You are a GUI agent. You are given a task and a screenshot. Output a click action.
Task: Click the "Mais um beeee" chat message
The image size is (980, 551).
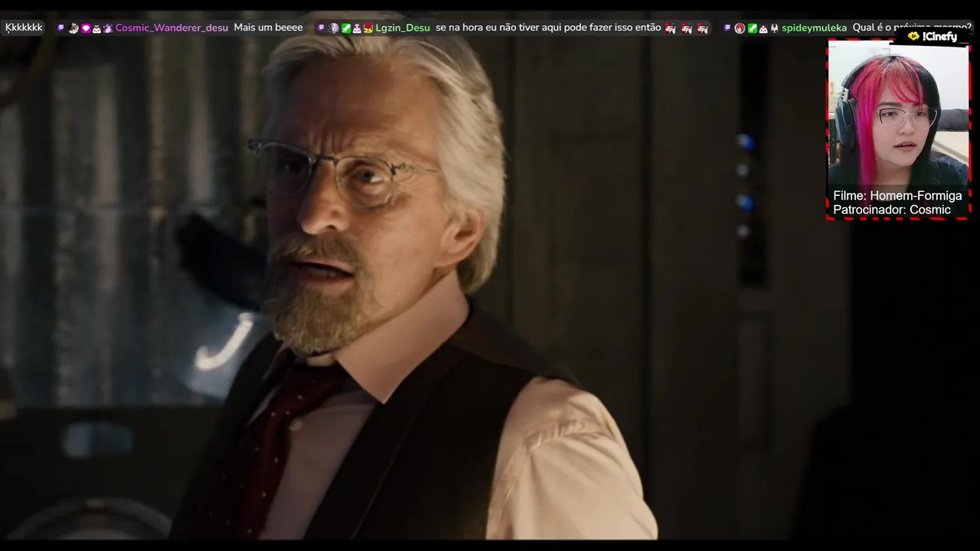click(268, 28)
